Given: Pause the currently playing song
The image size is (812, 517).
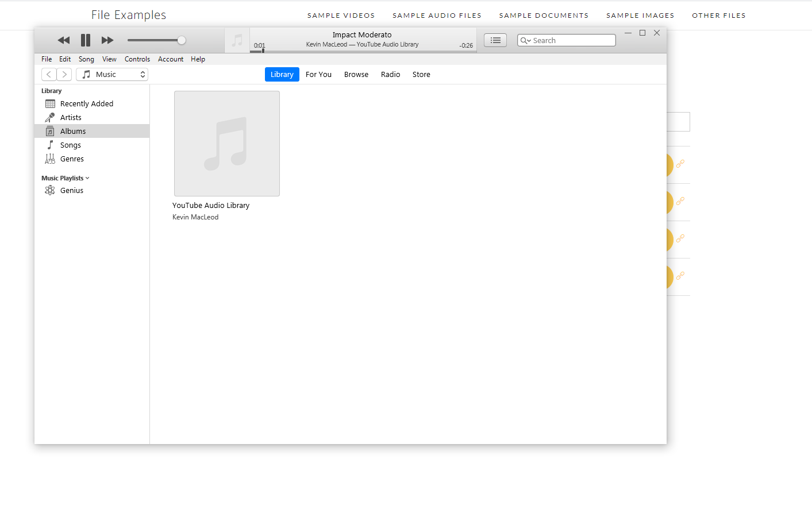Looking at the screenshot, I should 86,40.
